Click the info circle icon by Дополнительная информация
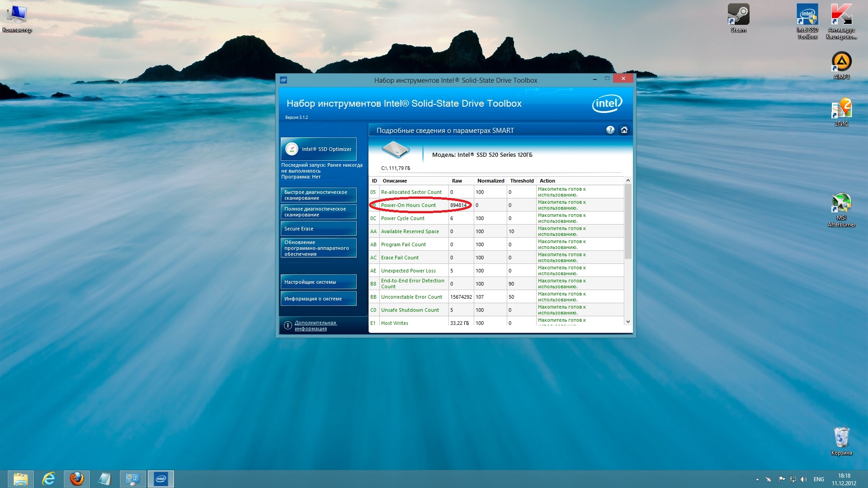The height and width of the screenshot is (488, 868). point(288,325)
